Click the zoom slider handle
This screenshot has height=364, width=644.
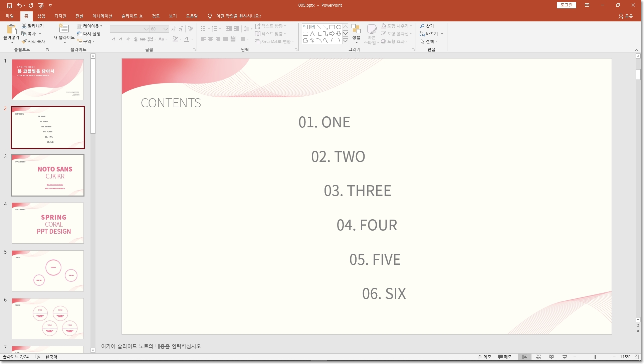pyautogui.click(x=595, y=357)
